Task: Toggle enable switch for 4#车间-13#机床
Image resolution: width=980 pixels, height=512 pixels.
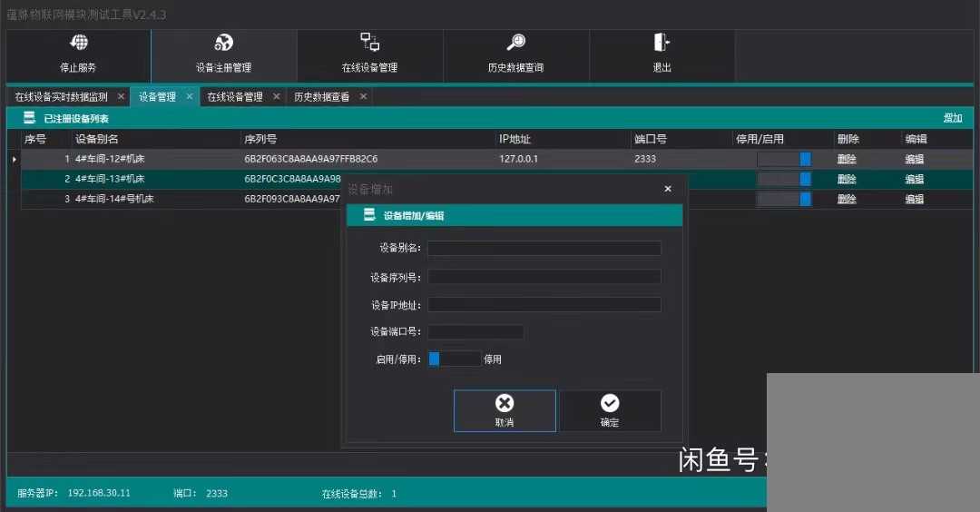Action: pyautogui.click(x=784, y=179)
